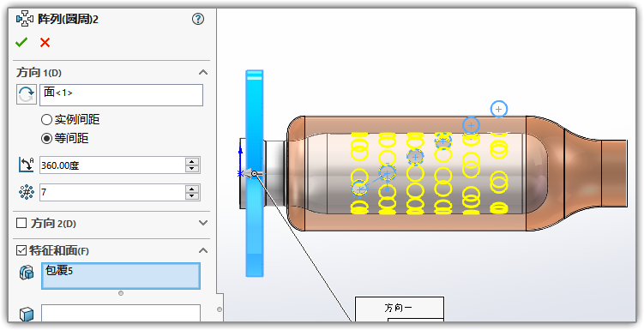Click the 面<1> pattern axis field
The image size is (644, 330).
[x=121, y=95]
